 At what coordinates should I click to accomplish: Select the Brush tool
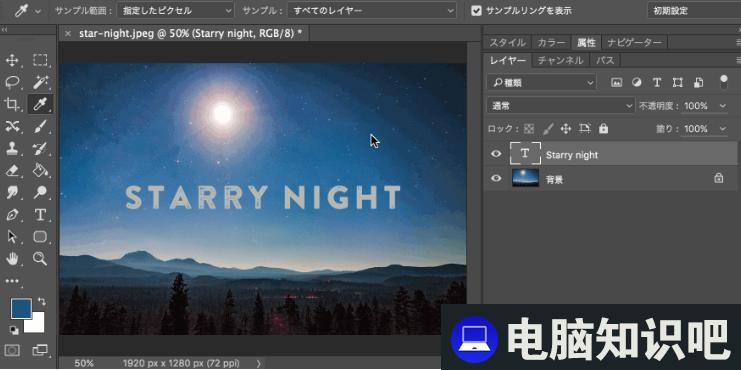point(40,126)
